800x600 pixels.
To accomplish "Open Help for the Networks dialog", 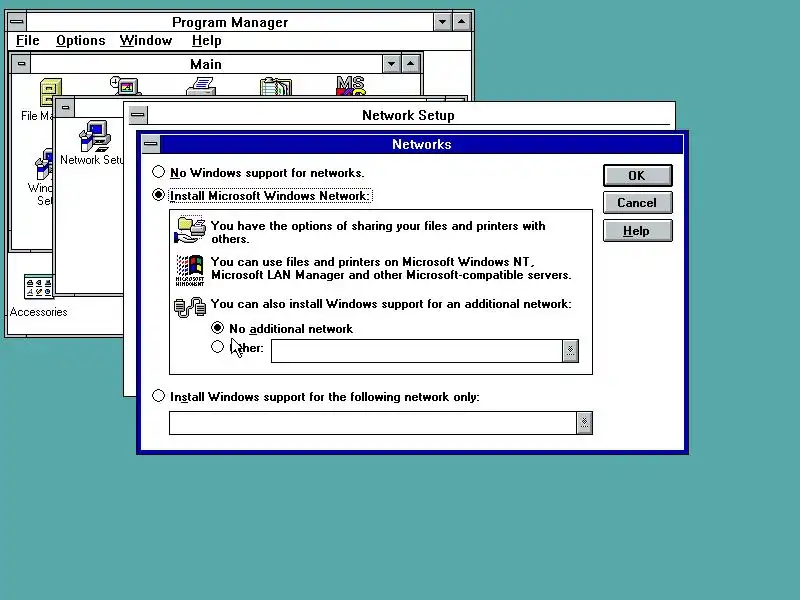I will (x=637, y=231).
